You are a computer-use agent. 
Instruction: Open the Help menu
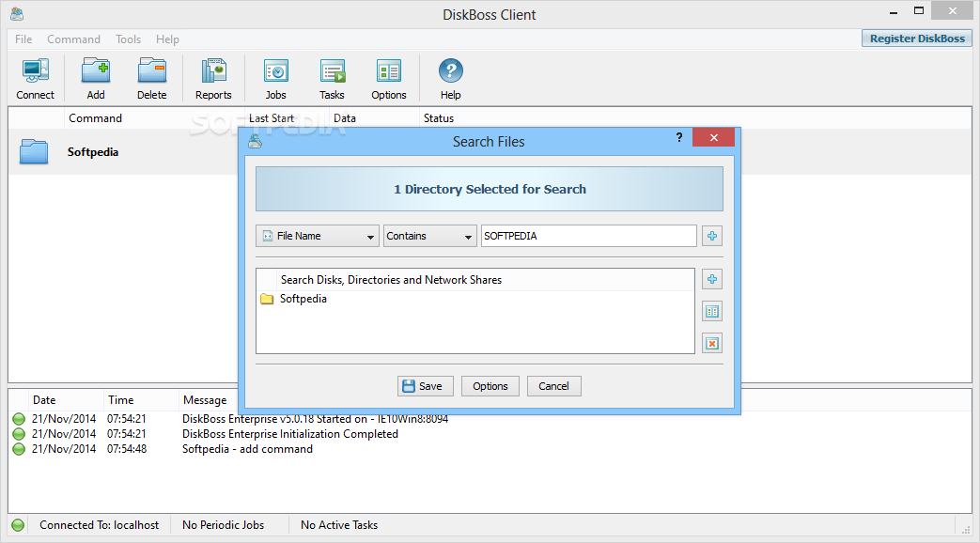click(x=167, y=39)
